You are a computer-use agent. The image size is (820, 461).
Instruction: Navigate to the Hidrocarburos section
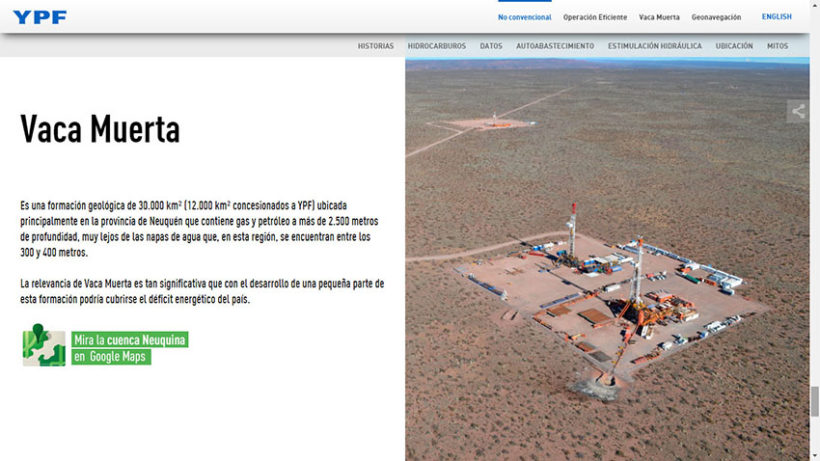click(x=437, y=46)
